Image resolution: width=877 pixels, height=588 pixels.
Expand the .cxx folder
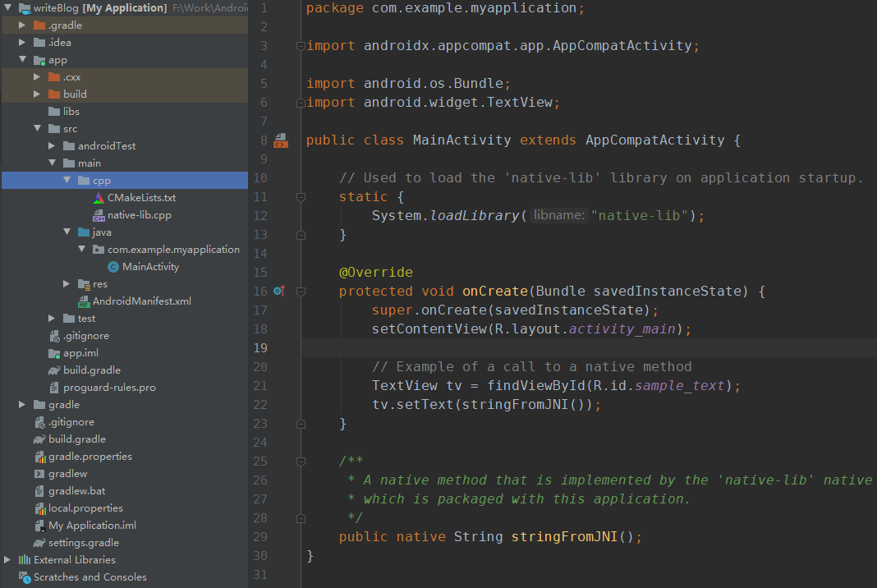coord(37,76)
